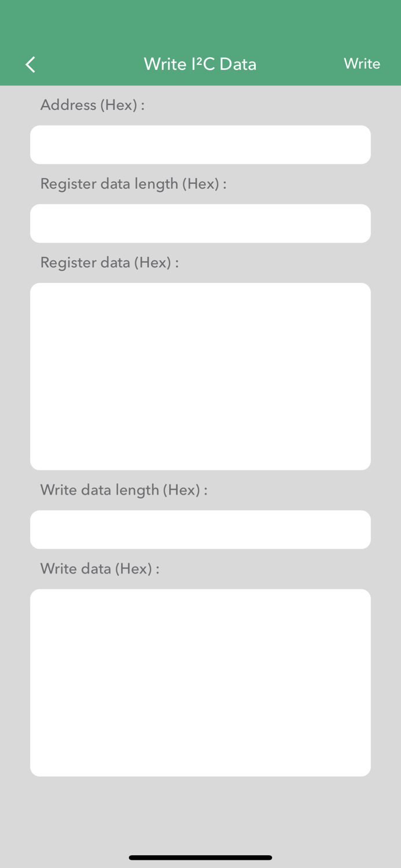This screenshot has width=401, height=868.
Task: Click the Address (Hex) label
Action: point(92,105)
